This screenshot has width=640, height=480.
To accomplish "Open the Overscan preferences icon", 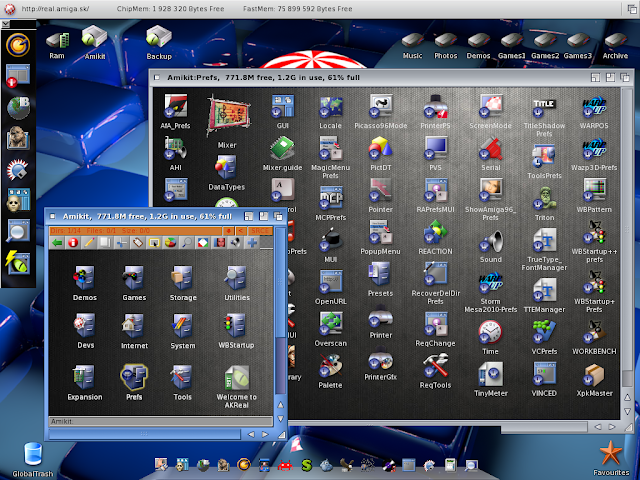I will (x=331, y=324).
